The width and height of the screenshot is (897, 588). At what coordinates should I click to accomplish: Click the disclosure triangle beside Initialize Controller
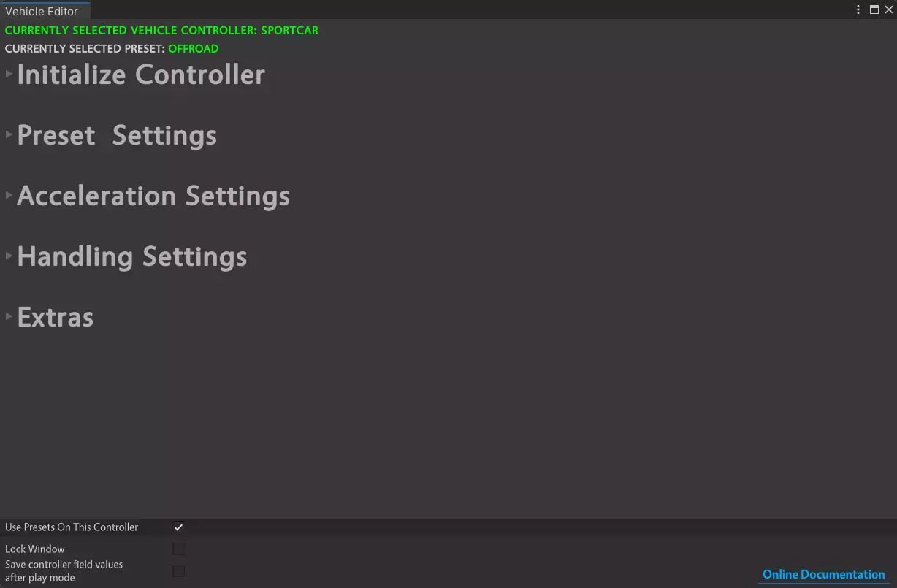[x=8, y=73]
